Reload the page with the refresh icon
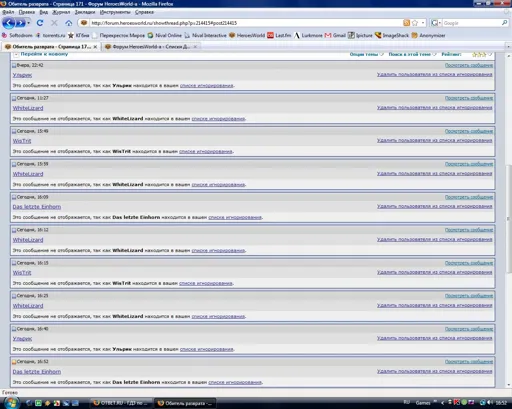The height and width of the screenshot is (409, 512). point(40,23)
